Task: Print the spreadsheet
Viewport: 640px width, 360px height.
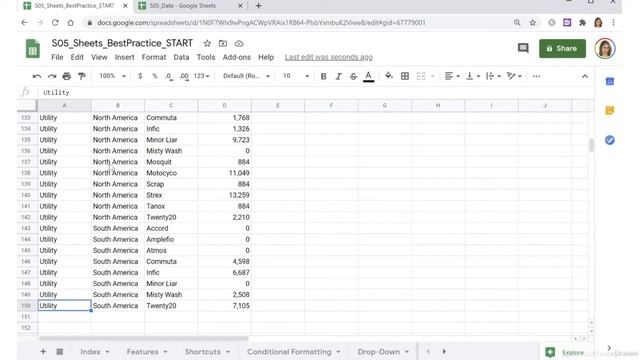Action: (67, 76)
